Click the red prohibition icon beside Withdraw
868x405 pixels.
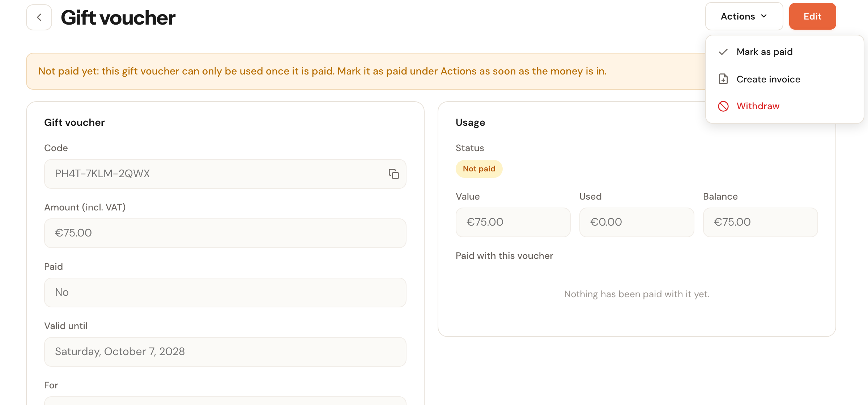pos(723,106)
